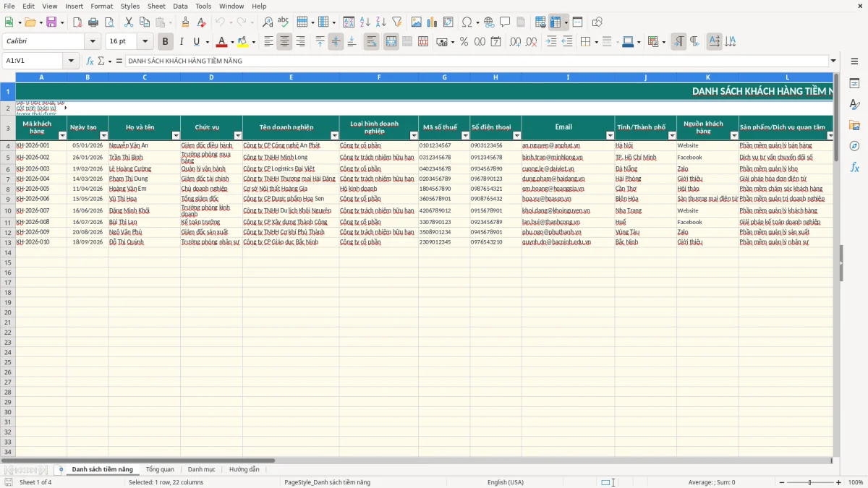This screenshot has height=488, width=868.
Task: Add a decimal place
Action: click(515, 42)
